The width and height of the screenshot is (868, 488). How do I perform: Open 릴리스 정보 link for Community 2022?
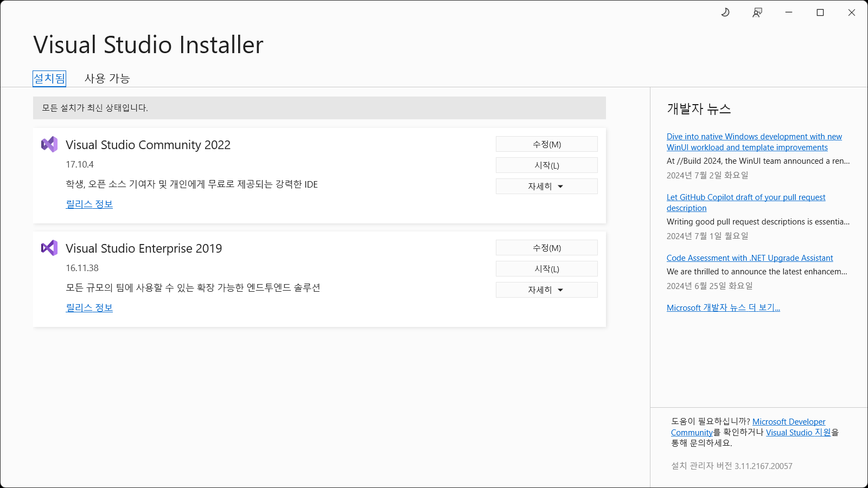pyautogui.click(x=90, y=204)
